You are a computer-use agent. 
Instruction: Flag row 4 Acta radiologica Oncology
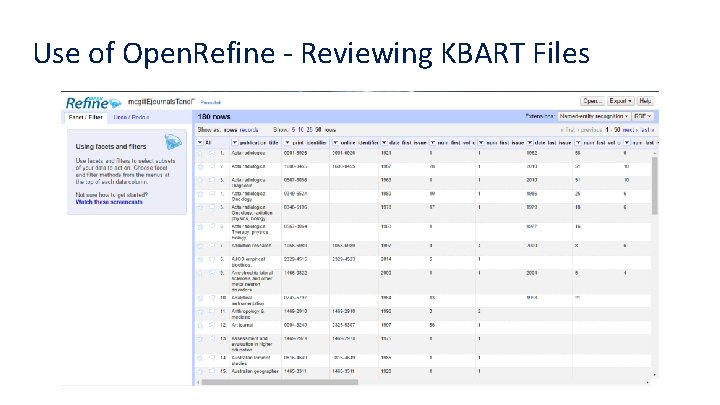pos(212,194)
